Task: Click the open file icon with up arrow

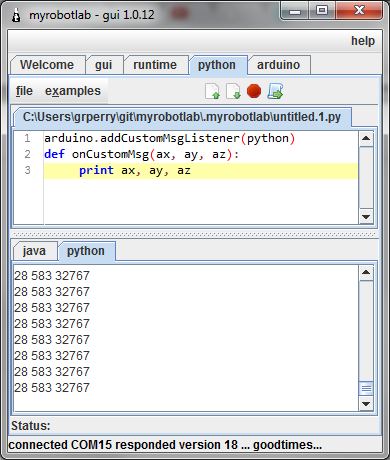Action: (x=212, y=91)
